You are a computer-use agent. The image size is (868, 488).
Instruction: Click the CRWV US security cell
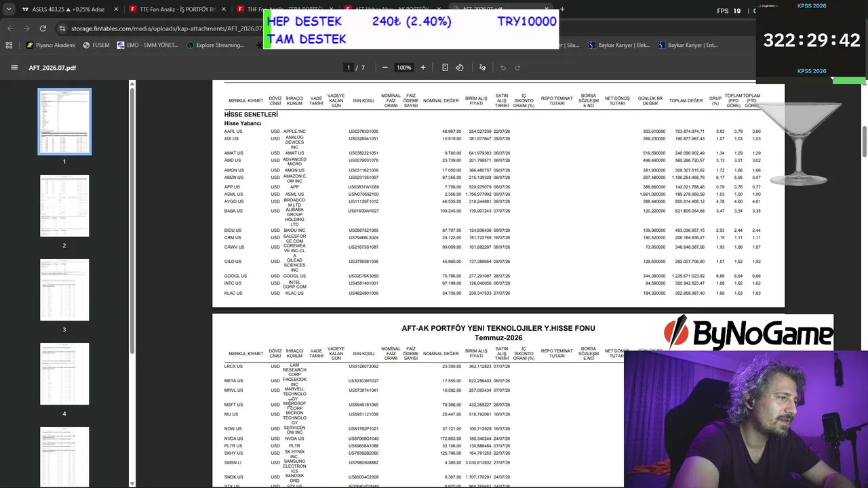tap(234, 247)
